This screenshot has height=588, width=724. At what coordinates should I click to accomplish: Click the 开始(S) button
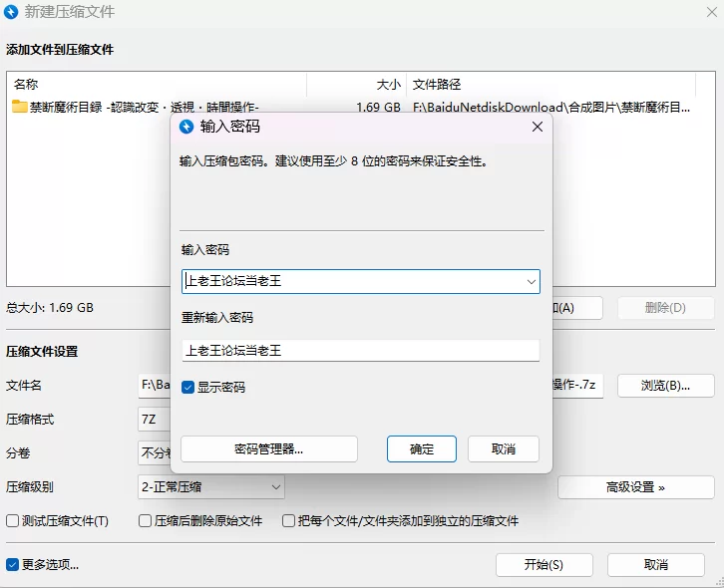(x=543, y=565)
